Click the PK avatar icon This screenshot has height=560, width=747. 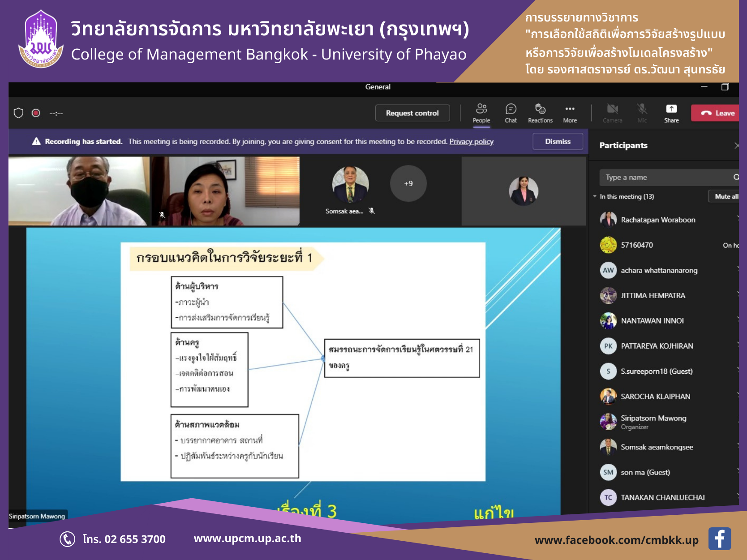click(x=608, y=346)
